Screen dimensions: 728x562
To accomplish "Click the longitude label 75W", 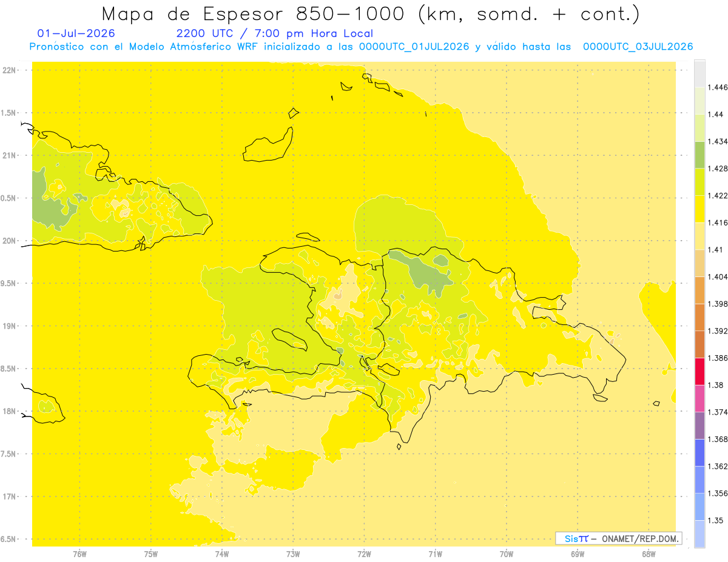I will 150,554.
